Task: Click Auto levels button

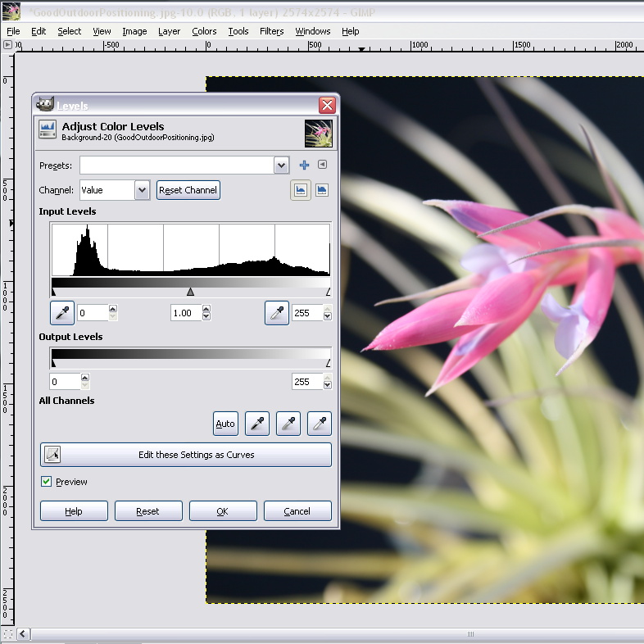Action: [225, 424]
